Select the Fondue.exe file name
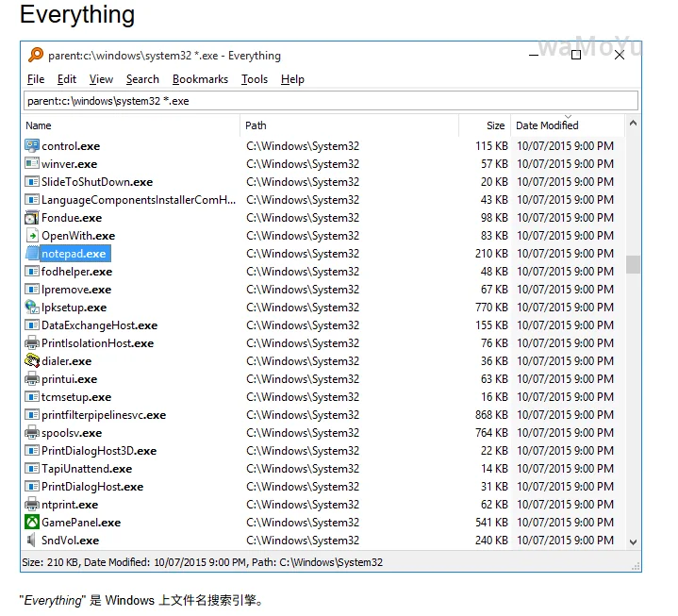Image resolution: width=678 pixels, height=616 pixels. pos(72,218)
